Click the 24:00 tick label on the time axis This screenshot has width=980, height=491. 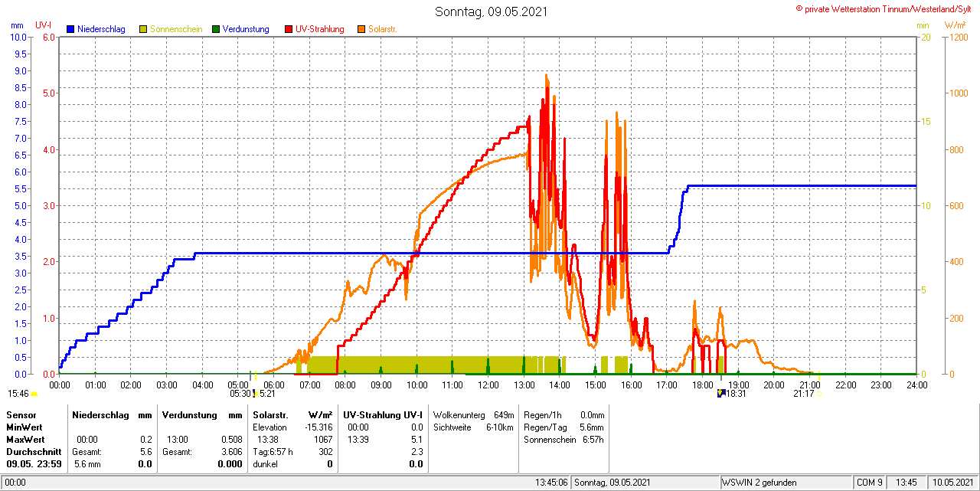point(916,385)
